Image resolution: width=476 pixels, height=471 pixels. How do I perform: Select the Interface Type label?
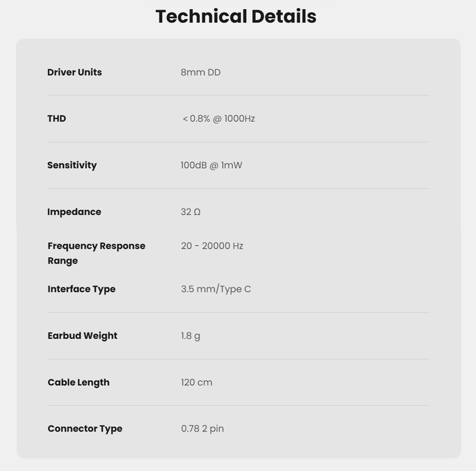click(x=82, y=289)
